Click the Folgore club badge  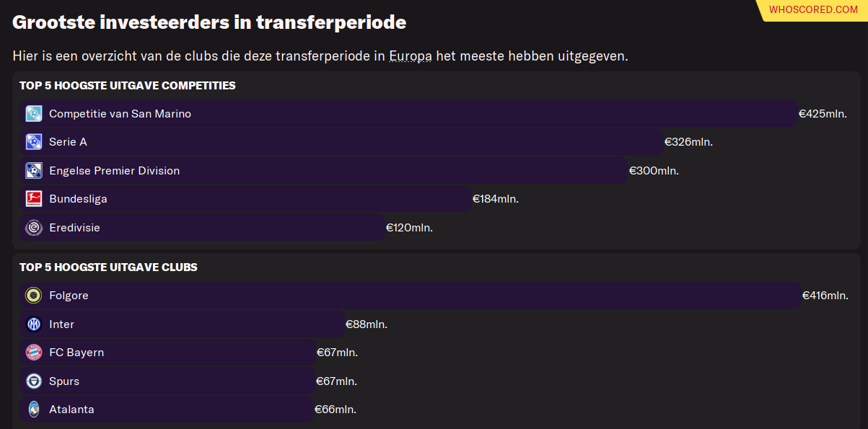(x=33, y=295)
